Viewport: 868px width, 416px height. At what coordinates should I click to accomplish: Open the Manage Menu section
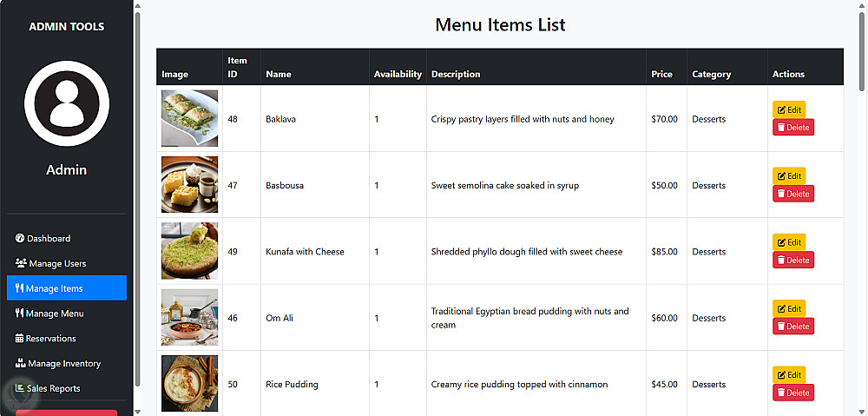(x=55, y=314)
